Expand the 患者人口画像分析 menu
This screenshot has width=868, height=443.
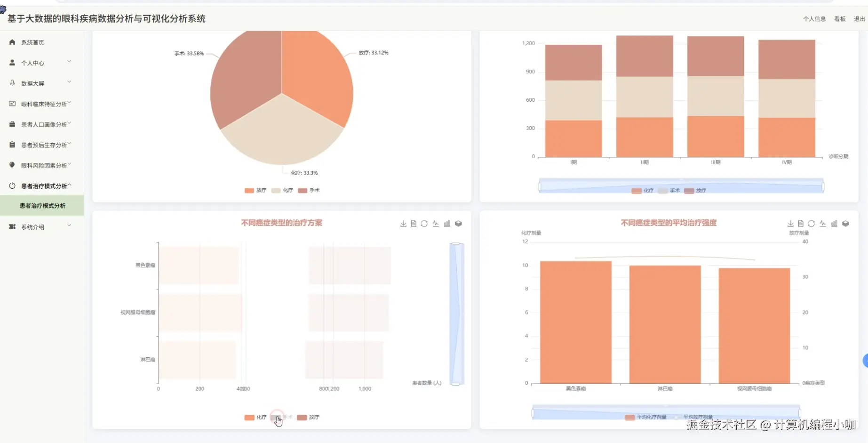tap(69, 123)
